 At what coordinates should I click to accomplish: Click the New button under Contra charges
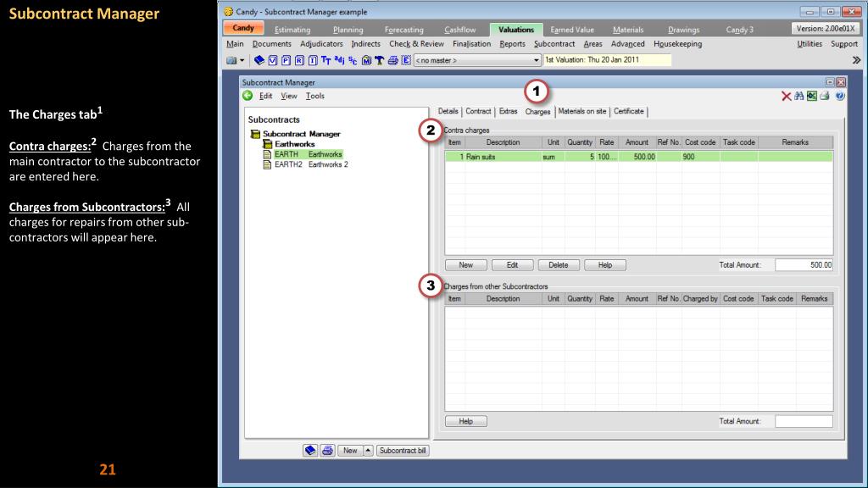coord(466,265)
